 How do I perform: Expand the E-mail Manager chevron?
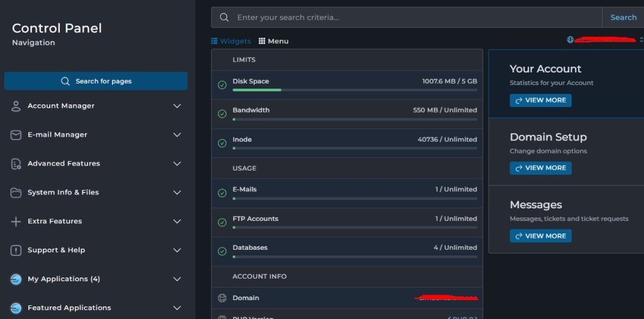pos(177,135)
